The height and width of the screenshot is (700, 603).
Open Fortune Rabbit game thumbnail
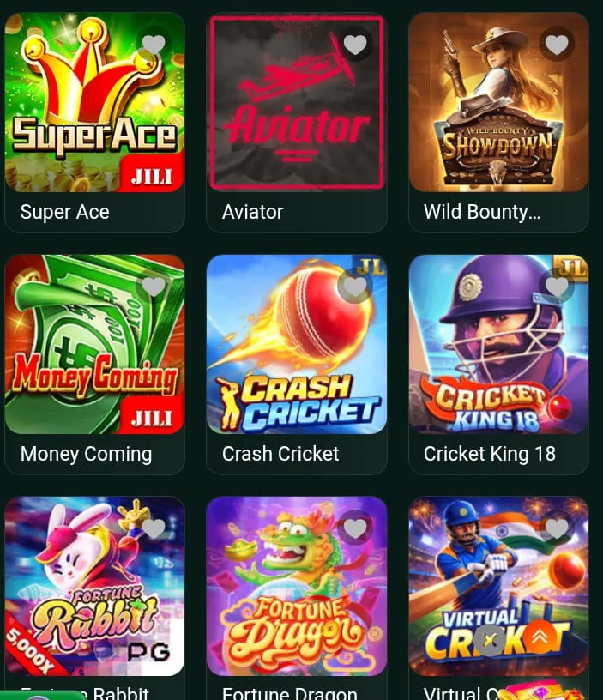coord(94,586)
